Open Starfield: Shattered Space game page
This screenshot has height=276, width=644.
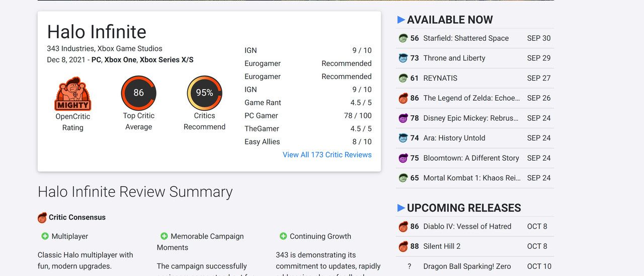(466, 38)
